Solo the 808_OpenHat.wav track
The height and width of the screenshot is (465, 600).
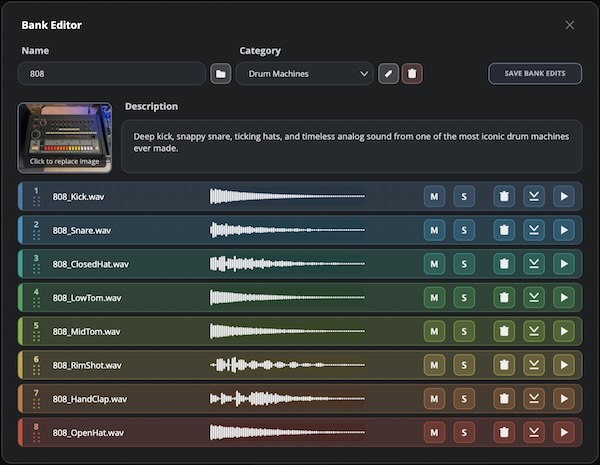[x=464, y=432]
